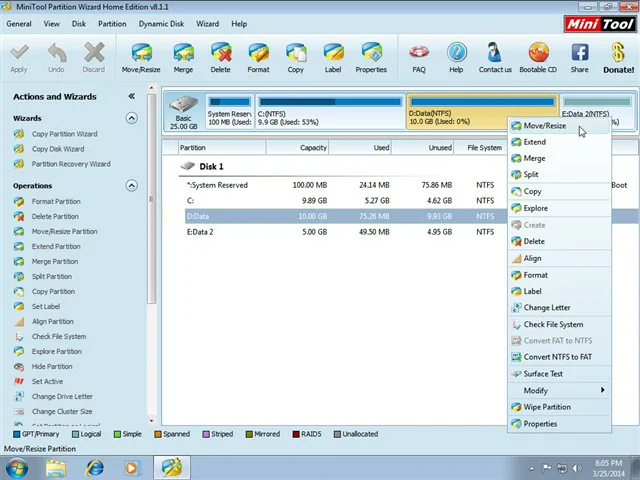
Task: Choose Split from the context menu
Action: click(x=531, y=175)
